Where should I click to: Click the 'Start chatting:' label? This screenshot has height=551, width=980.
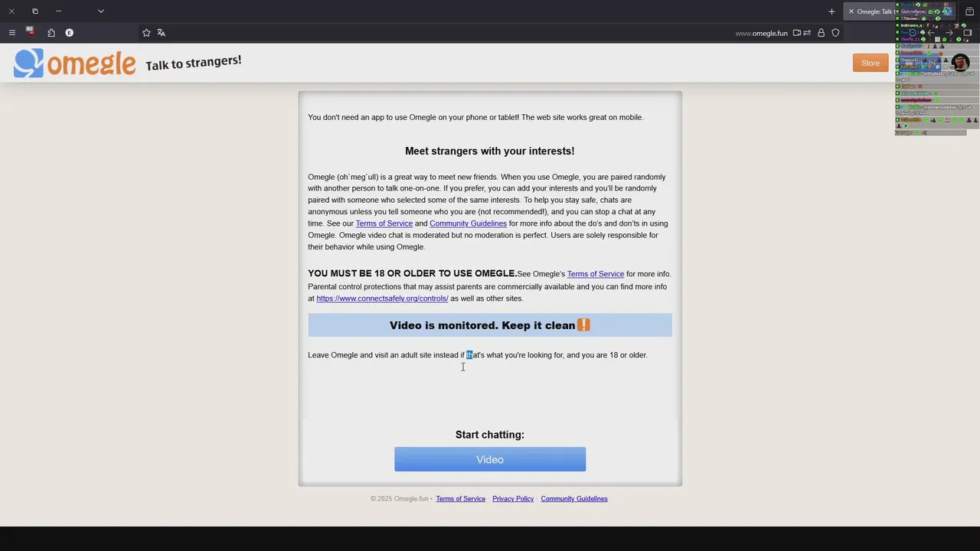490,435
